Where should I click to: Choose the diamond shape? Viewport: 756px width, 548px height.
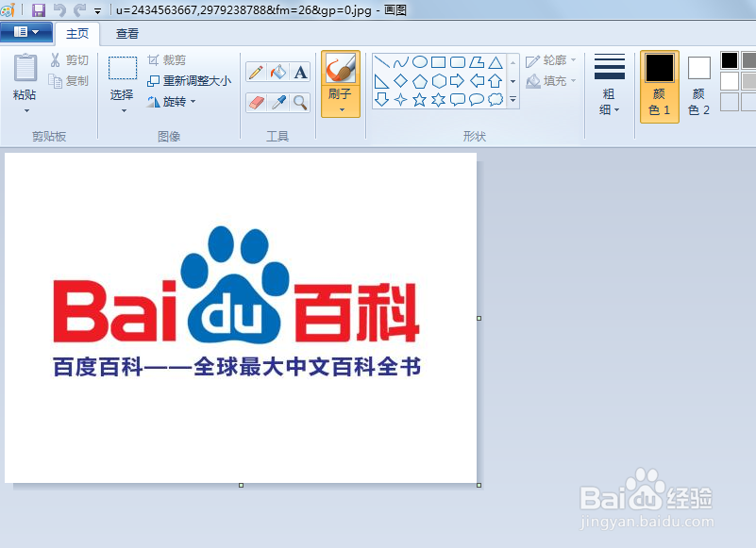tap(401, 81)
